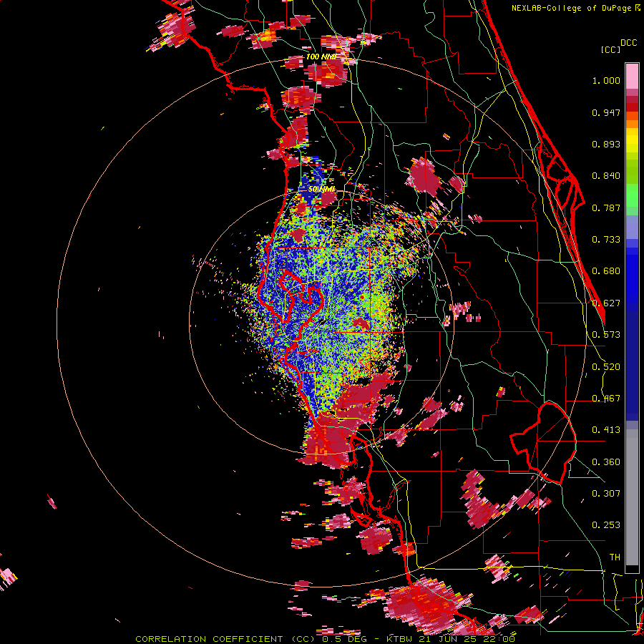Click the 100 NM range ring label
The height and width of the screenshot is (644, 644).
click(321, 57)
